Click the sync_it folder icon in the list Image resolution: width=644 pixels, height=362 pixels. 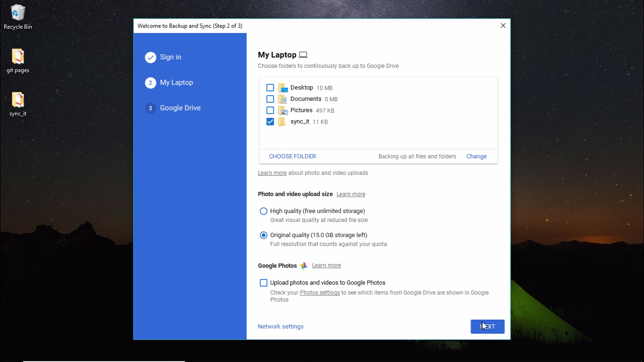282,122
